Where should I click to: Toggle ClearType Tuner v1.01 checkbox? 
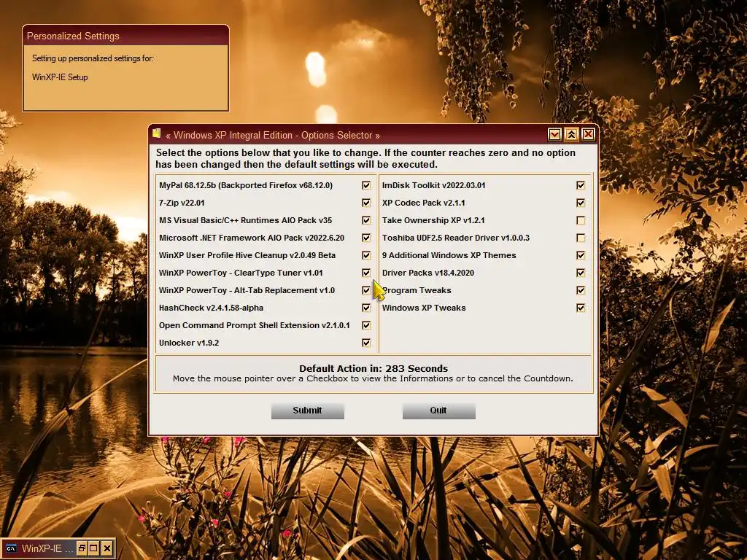point(366,273)
